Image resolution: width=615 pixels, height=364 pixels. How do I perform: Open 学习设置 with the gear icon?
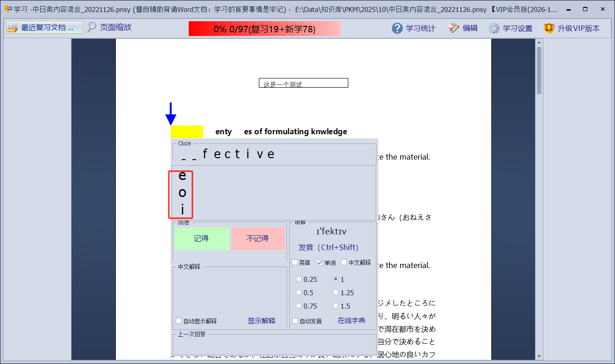tap(493, 28)
